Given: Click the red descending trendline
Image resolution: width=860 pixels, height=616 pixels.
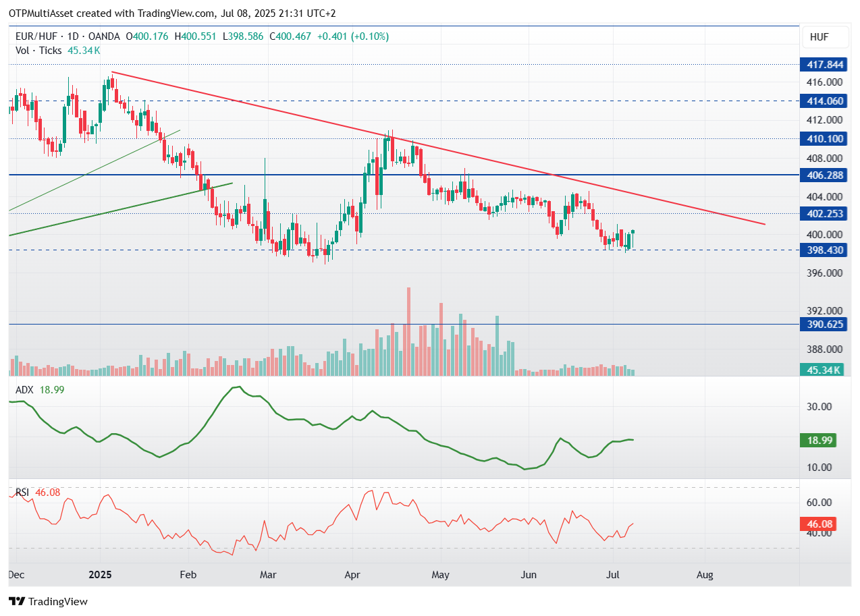Looking at the screenshot, I should (x=439, y=150).
